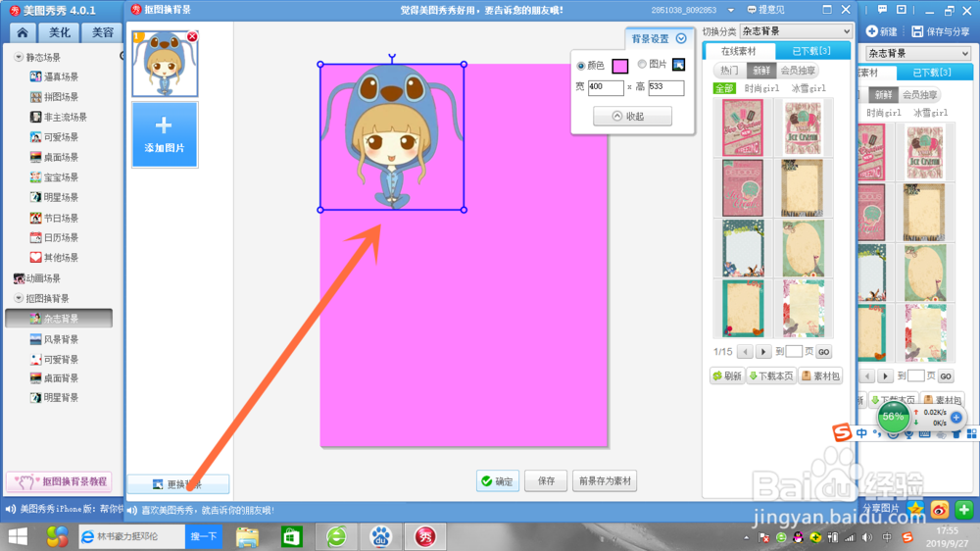The image size is (980, 551).
Task: Open 可爱场景 in the scene list
Action: pyautogui.click(x=54, y=137)
